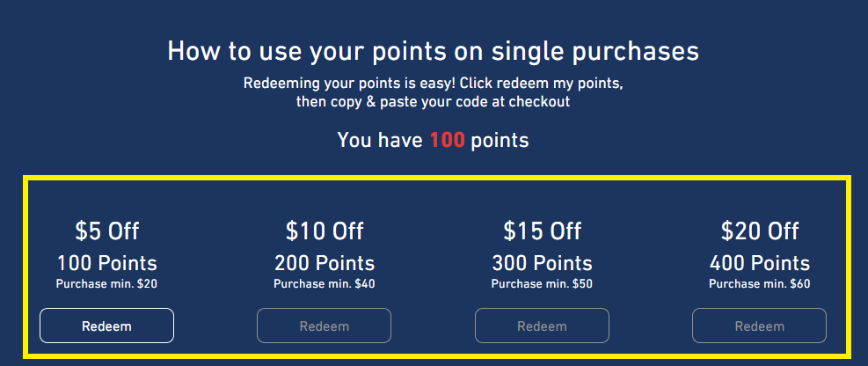Click the "copy & paste your code" instruction line
This screenshot has width=868, height=366.
point(434,102)
